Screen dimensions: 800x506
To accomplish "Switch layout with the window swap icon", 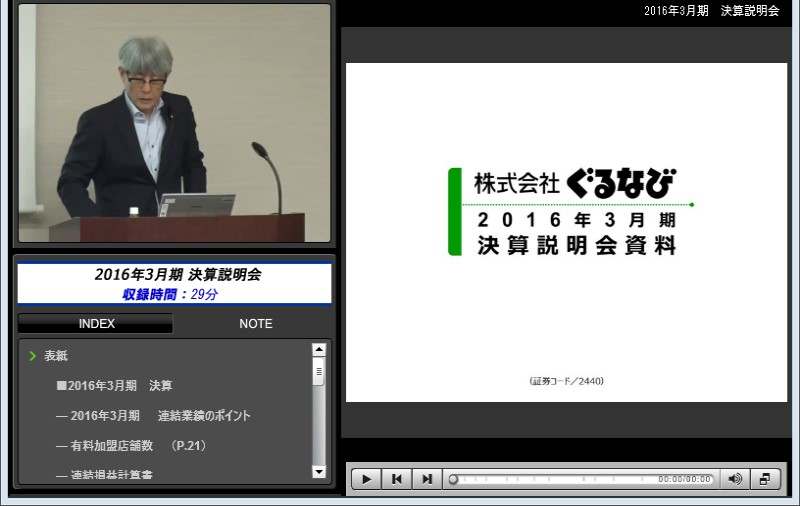I will [x=765, y=479].
